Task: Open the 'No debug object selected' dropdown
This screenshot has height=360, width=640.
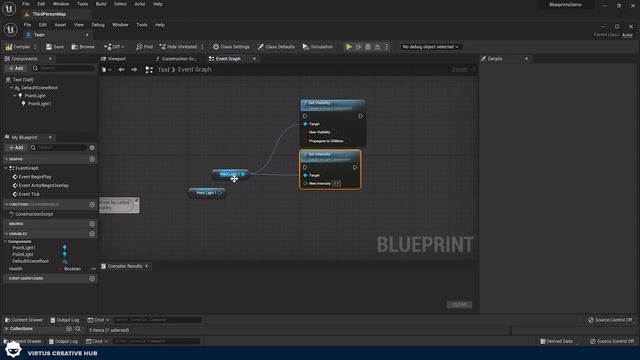Action: tap(430, 47)
